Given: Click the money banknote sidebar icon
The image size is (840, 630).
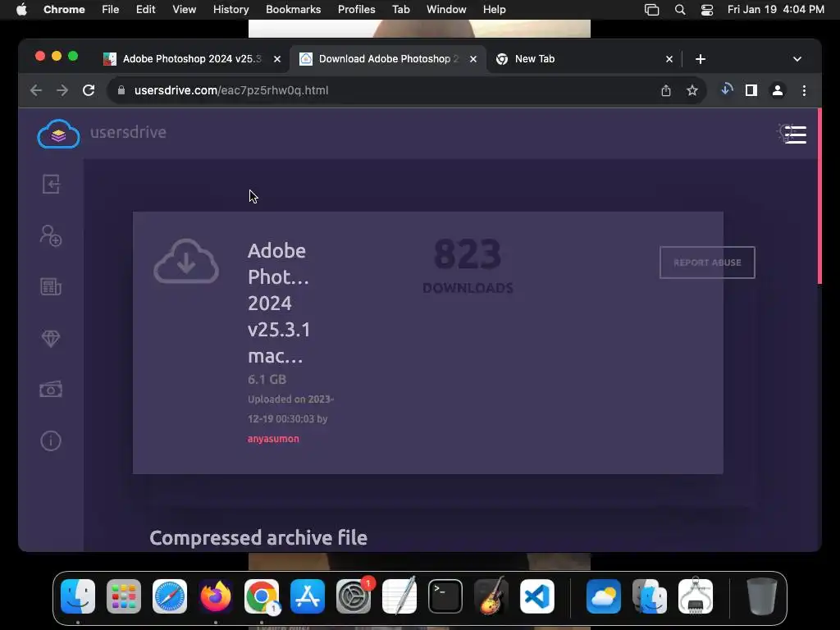Looking at the screenshot, I should (x=51, y=390).
